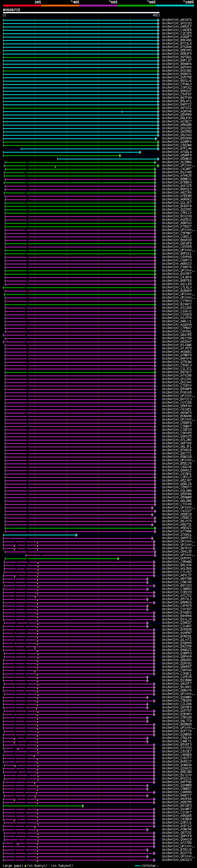Screen dimensions: 197x868
Task: Click the purple ~60% identity legend segment
Action: (99, 6)
